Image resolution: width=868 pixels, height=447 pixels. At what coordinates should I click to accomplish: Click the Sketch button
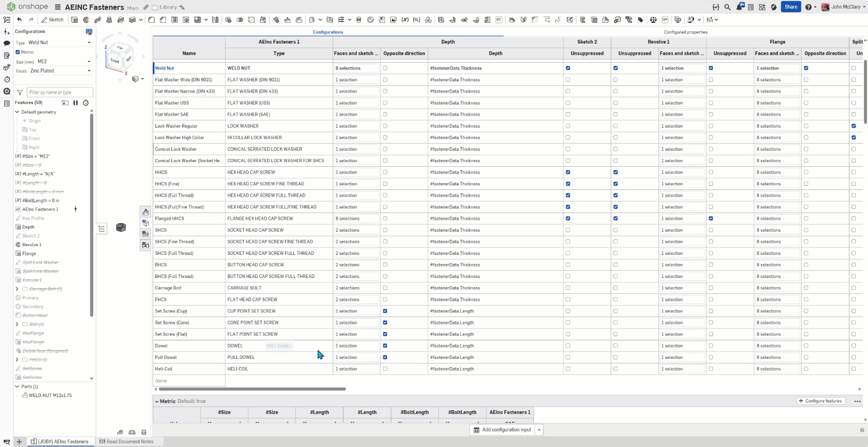point(53,20)
